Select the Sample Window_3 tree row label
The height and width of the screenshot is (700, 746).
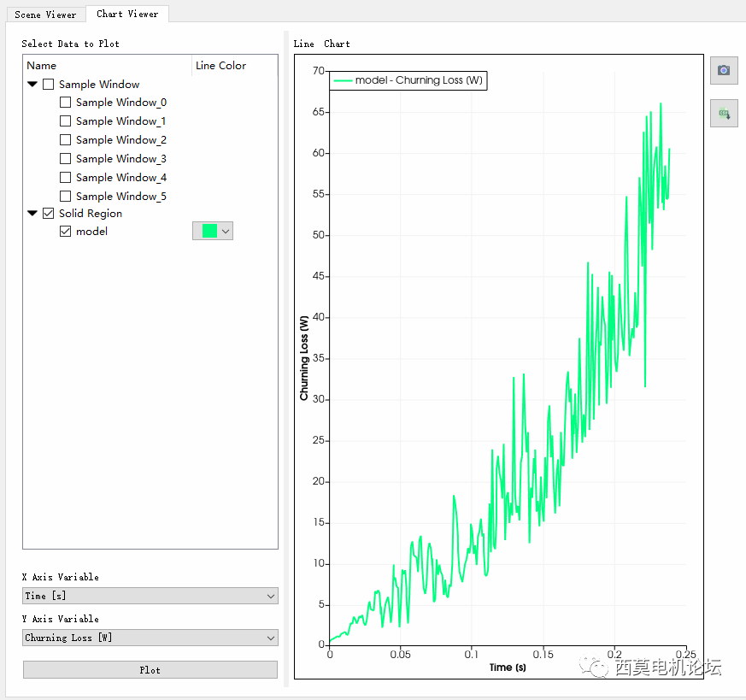[120, 158]
